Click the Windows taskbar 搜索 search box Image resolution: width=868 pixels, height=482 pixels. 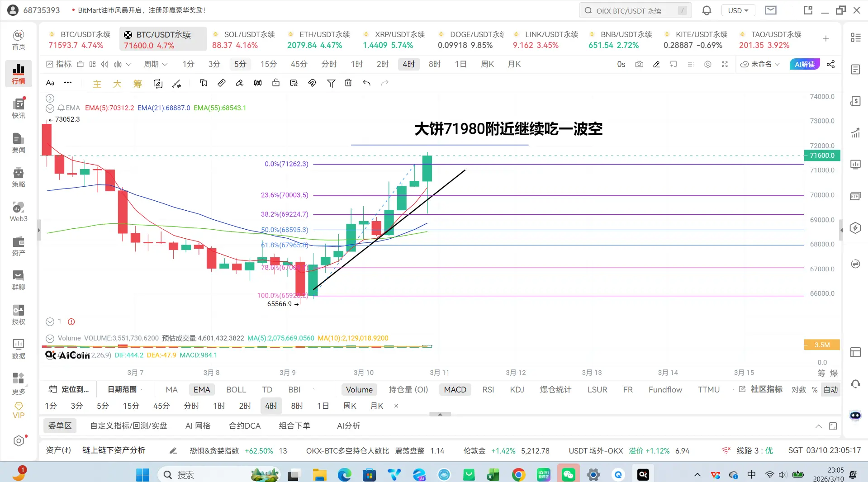pyautogui.click(x=219, y=474)
